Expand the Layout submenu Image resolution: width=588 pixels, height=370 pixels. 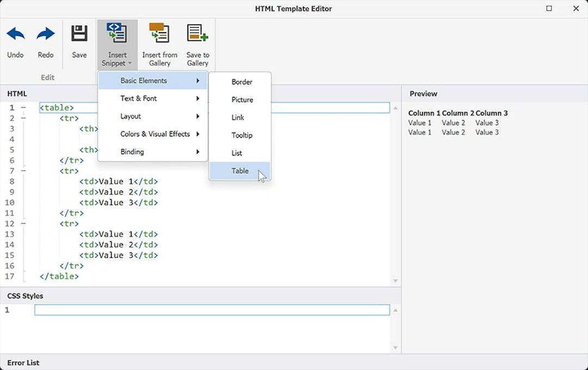click(131, 116)
